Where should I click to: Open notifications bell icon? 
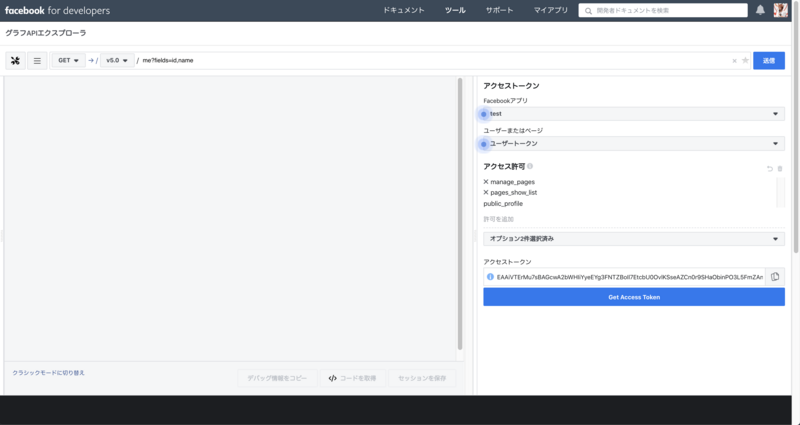click(760, 10)
